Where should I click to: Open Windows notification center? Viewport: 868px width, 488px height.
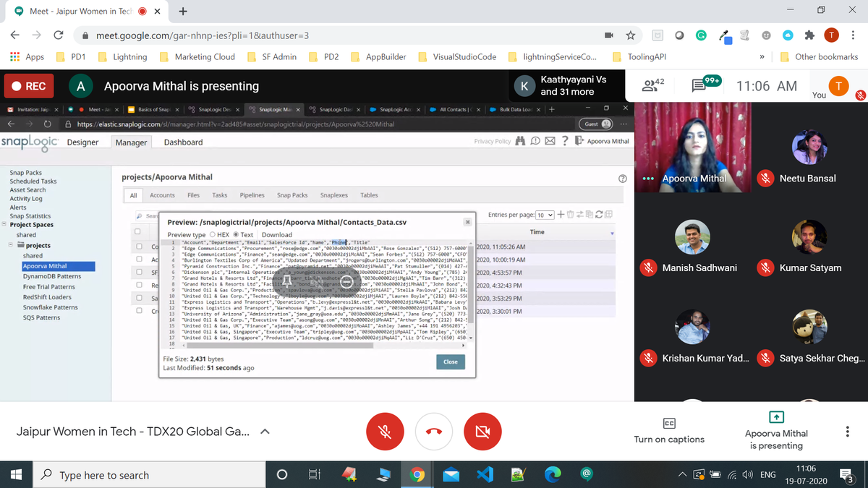click(847, 475)
